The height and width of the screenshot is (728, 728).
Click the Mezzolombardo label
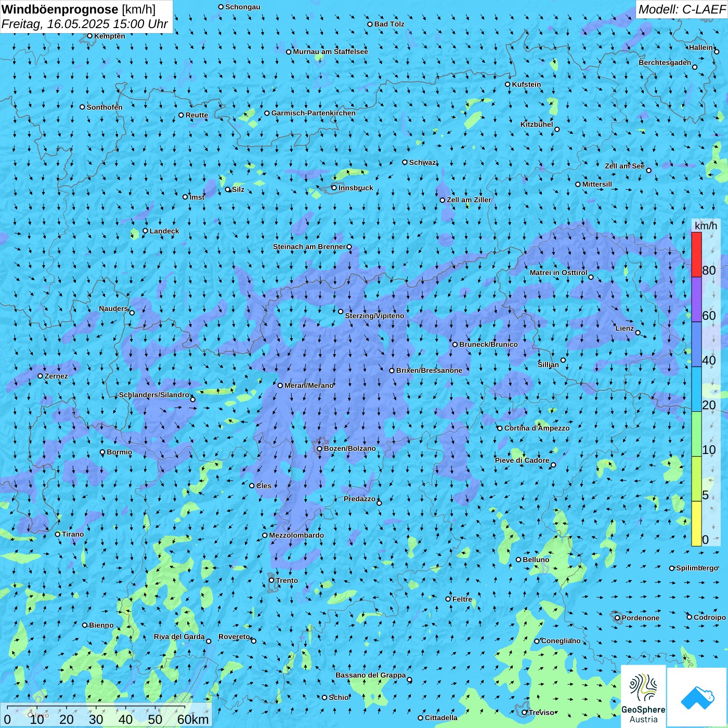[x=296, y=535]
